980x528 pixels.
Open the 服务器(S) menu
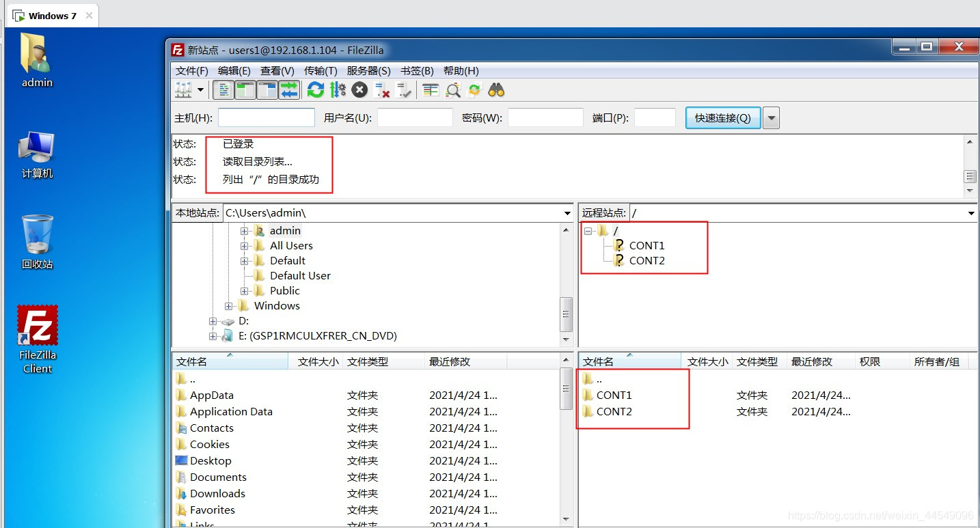[369, 70]
